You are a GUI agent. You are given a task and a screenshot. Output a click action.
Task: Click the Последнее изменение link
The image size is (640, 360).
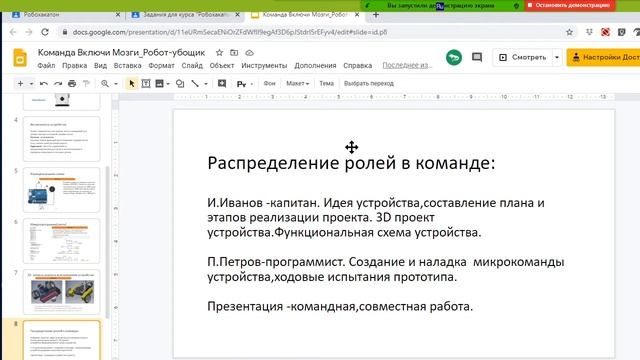(407, 65)
